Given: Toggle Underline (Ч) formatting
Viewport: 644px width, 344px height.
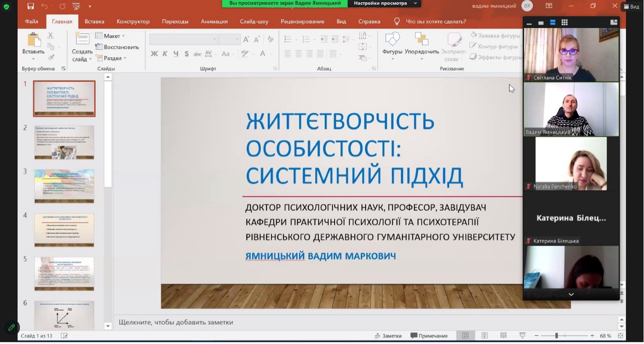Looking at the screenshot, I should click(x=176, y=54).
